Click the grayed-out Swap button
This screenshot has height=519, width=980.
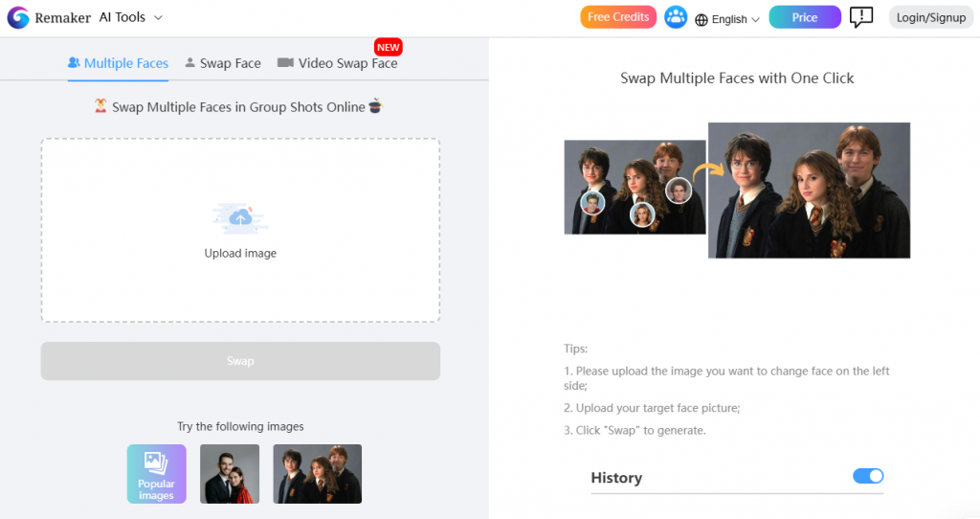click(240, 361)
